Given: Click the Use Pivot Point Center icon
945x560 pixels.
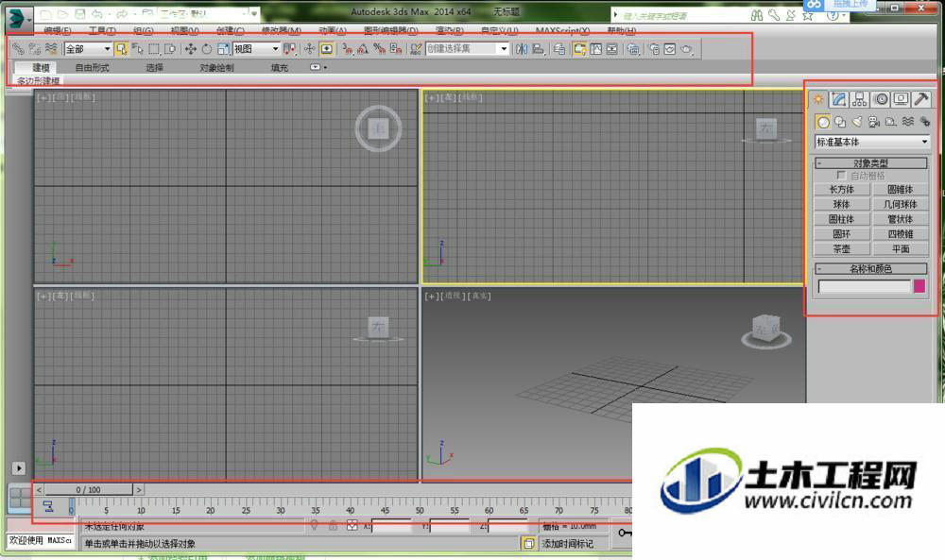Looking at the screenshot, I should click(x=289, y=49).
